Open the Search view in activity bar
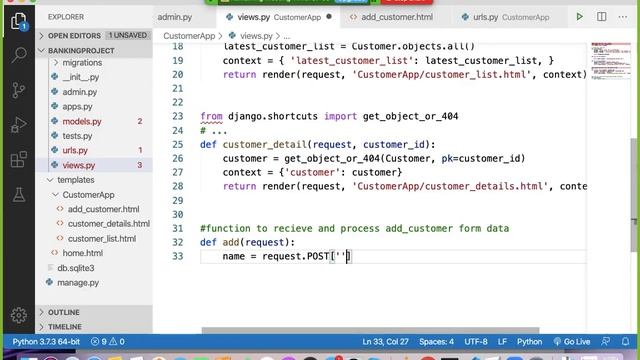Viewport: 640px width, 360px height. (x=19, y=55)
